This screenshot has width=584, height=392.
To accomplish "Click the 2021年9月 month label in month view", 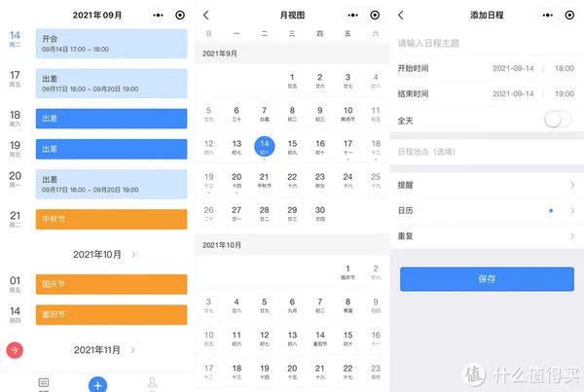I will pyautogui.click(x=220, y=53).
